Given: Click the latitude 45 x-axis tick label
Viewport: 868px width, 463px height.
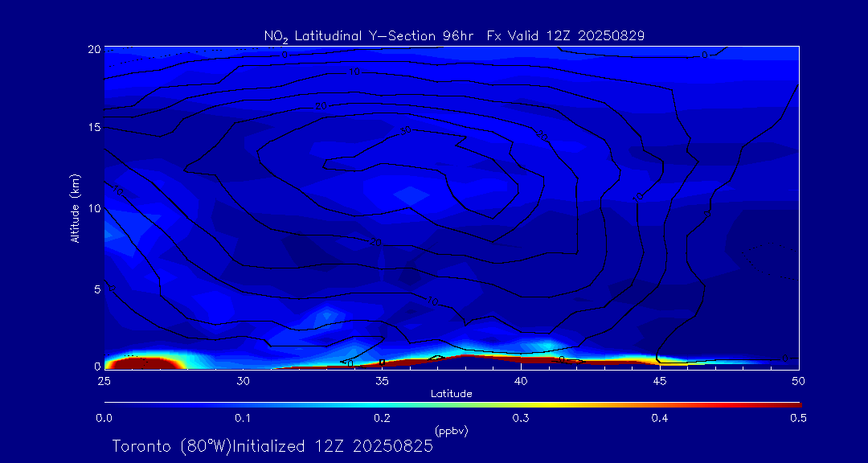Looking at the screenshot, I should (661, 379).
